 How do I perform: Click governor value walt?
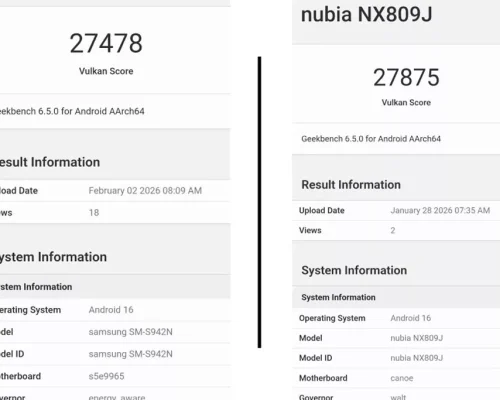click(x=398, y=397)
